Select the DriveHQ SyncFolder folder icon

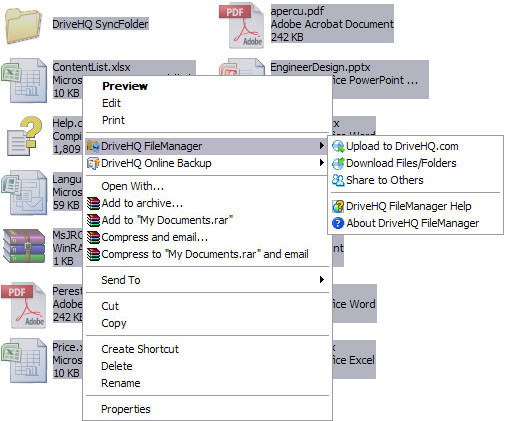coord(23,26)
